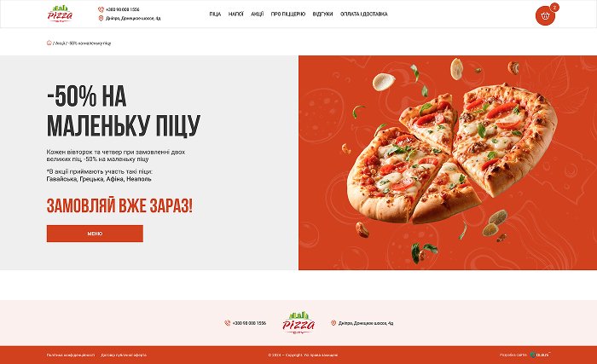
Task: Click the footer phone handset icon
Action: click(x=228, y=323)
